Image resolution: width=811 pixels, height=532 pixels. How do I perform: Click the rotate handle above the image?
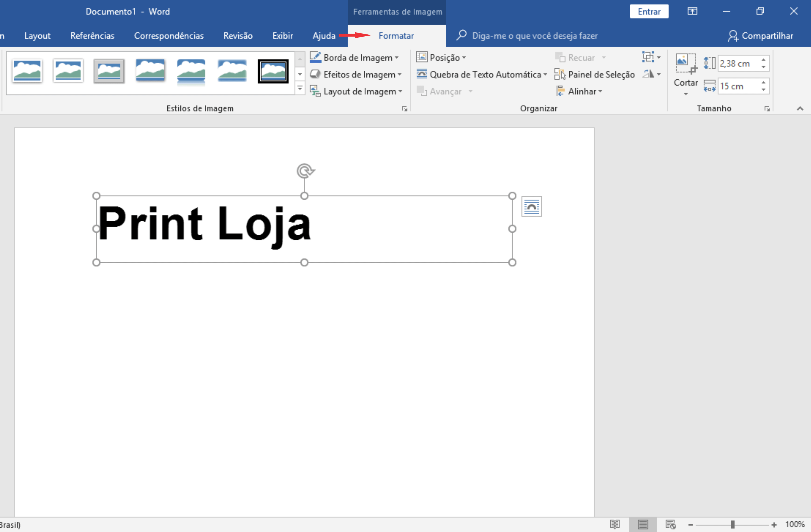pos(305,171)
